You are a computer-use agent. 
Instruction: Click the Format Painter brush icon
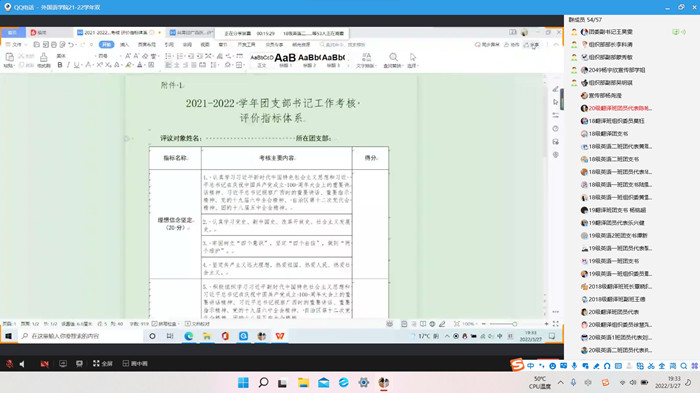click(43, 57)
